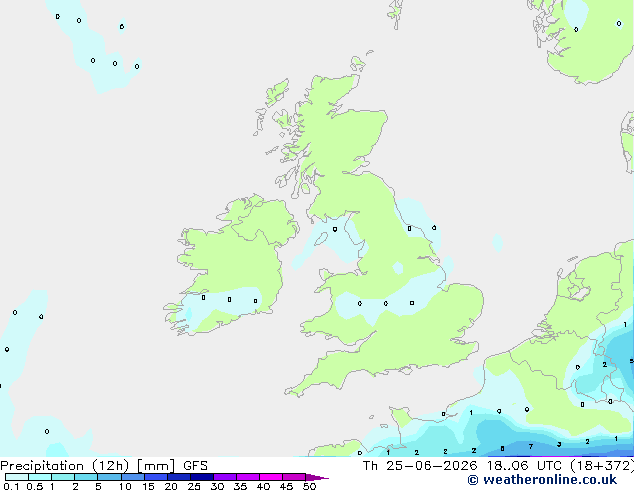Click the legend swatch between 35 and 40
The height and width of the screenshot is (490, 634).
coord(248,477)
